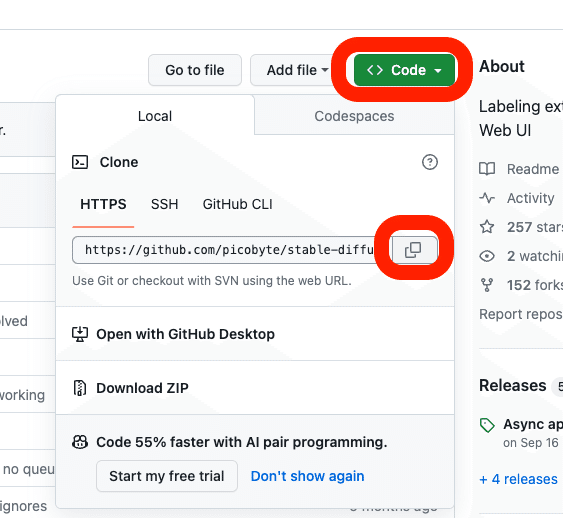The image size is (563, 518).
Task: Select the Local tab
Action: pos(155,116)
